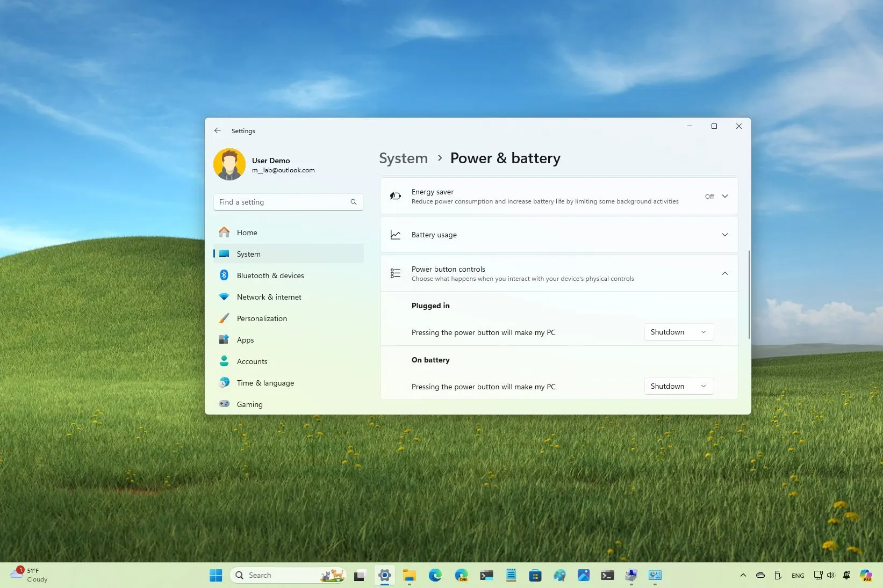This screenshot has height=588, width=883.
Task: Click the OneDrive cloud icon in the tray
Action: (x=760, y=575)
